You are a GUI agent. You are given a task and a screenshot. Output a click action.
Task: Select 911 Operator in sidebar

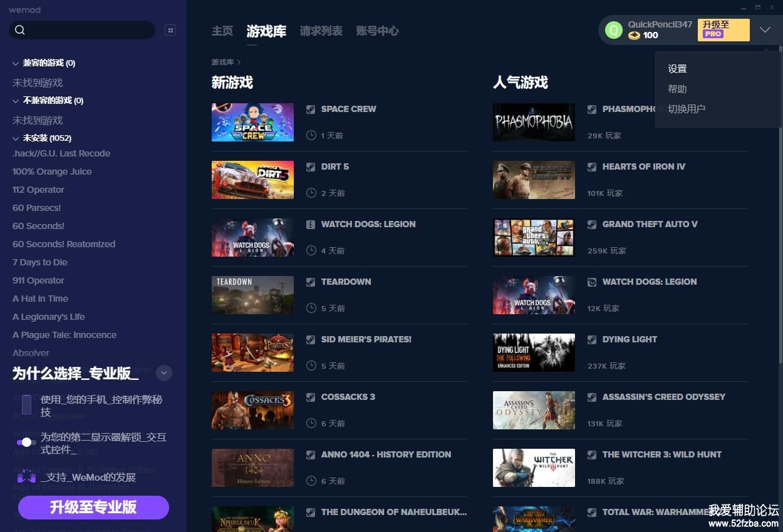coord(38,280)
